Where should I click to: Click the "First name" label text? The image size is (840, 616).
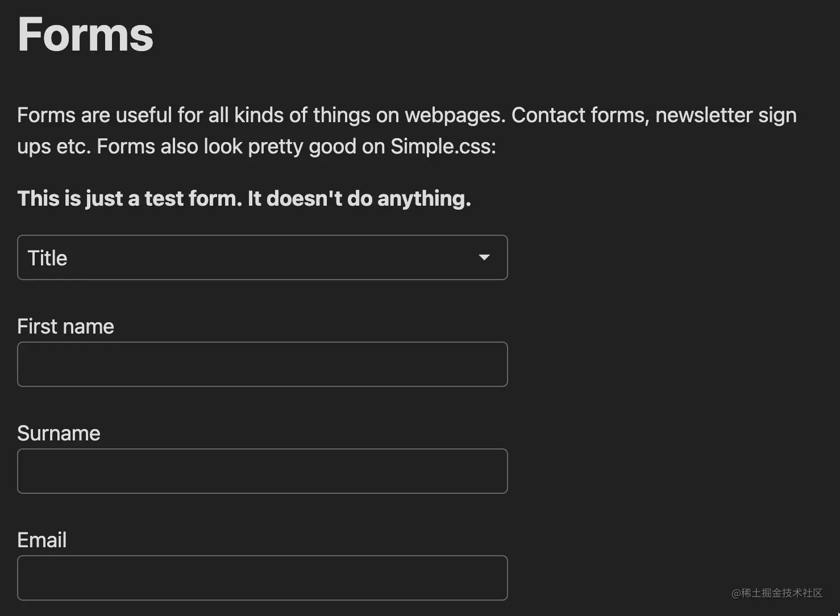(65, 326)
